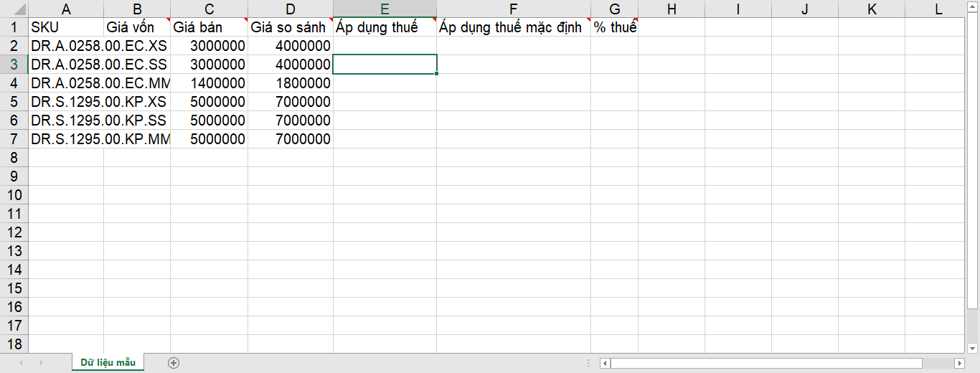Click the Giá bán header cell
Screen dimensions: 980x373
pyautogui.click(x=209, y=27)
